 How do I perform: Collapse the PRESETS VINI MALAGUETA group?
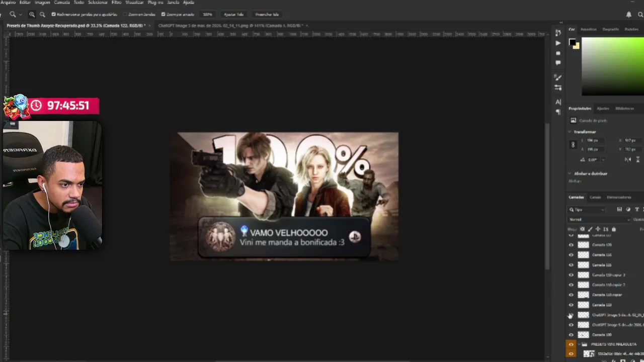coord(579,344)
